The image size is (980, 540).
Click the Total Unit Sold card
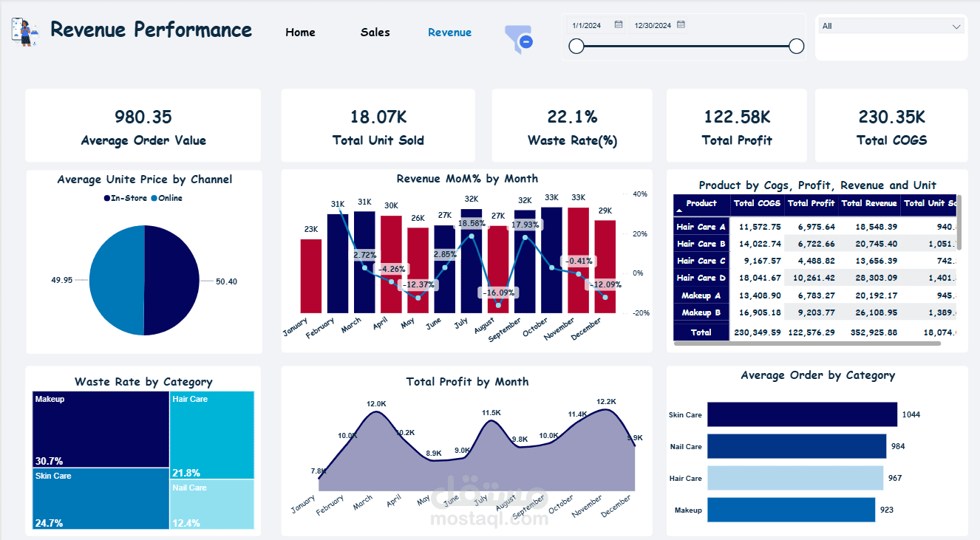[x=378, y=126]
